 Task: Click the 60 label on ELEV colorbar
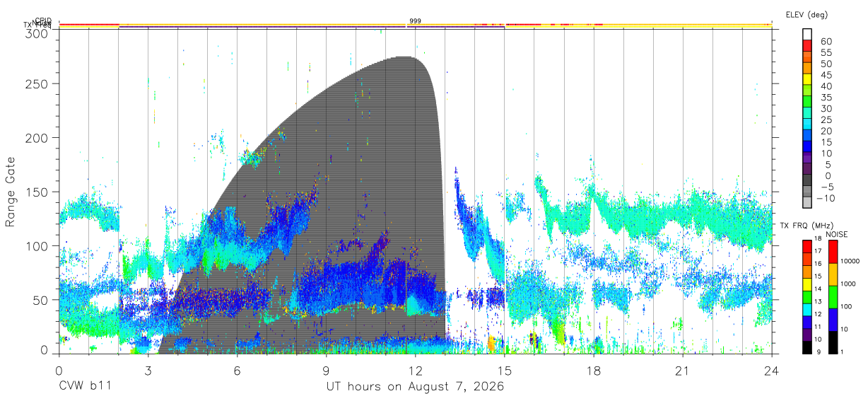click(x=825, y=42)
